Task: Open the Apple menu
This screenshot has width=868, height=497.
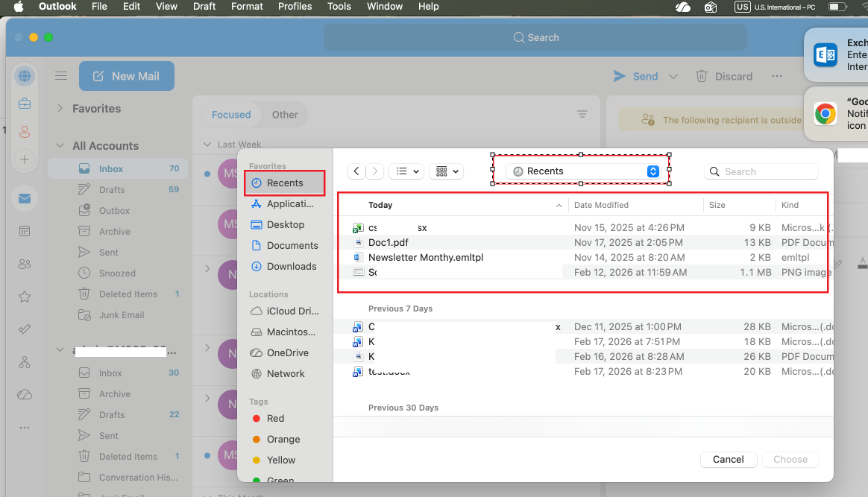Action: pyautogui.click(x=18, y=7)
